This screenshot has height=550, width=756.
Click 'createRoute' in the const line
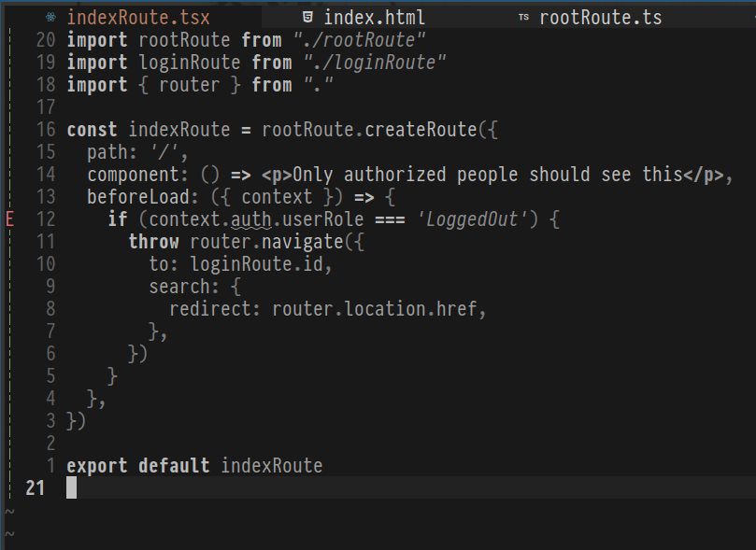click(x=421, y=130)
